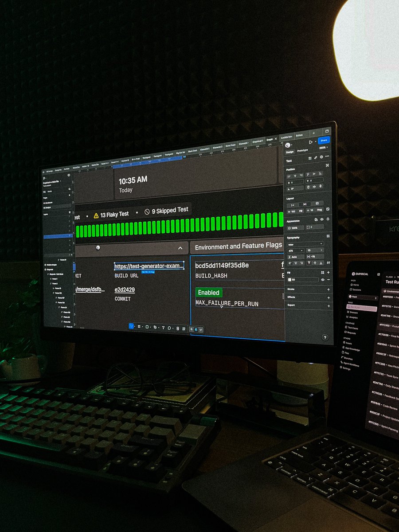Click the bcd5dd1149f35d8e build hash

[x=222, y=266]
